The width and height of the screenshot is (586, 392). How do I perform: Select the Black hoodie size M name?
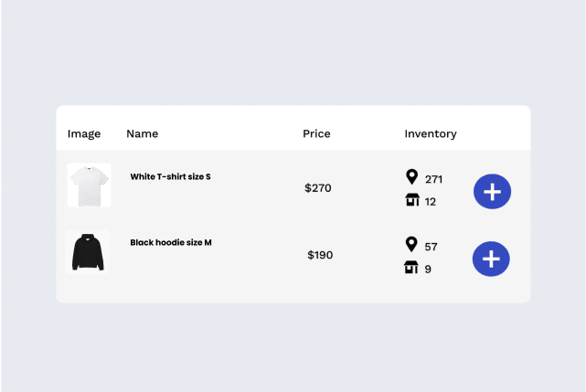[171, 242]
